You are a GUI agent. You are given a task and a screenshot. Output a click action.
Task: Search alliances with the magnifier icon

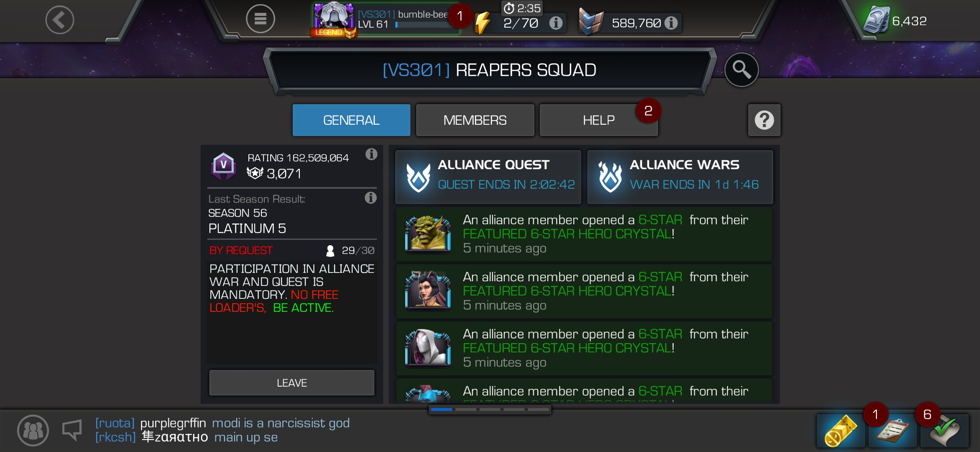coord(741,69)
